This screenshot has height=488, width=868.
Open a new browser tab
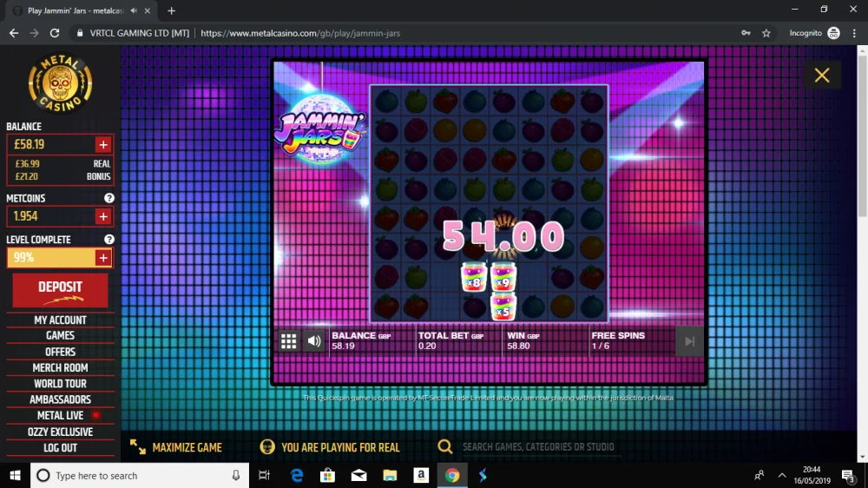171,10
